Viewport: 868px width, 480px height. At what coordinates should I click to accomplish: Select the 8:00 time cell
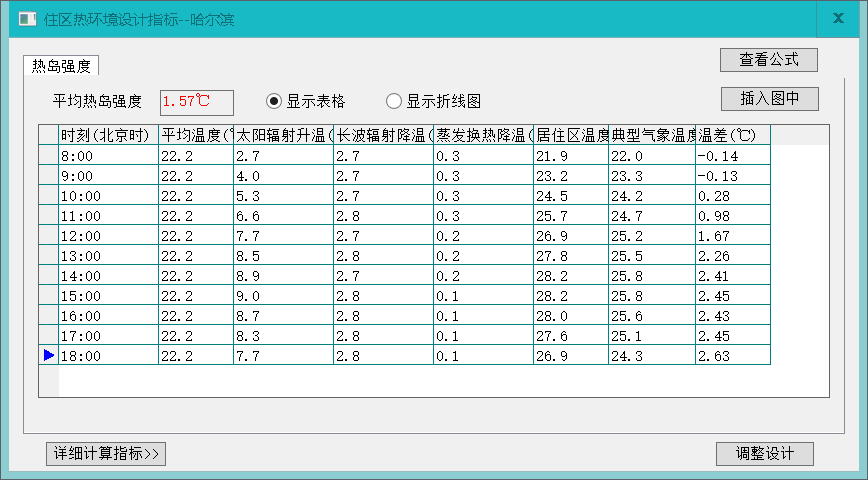coord(108,156)
